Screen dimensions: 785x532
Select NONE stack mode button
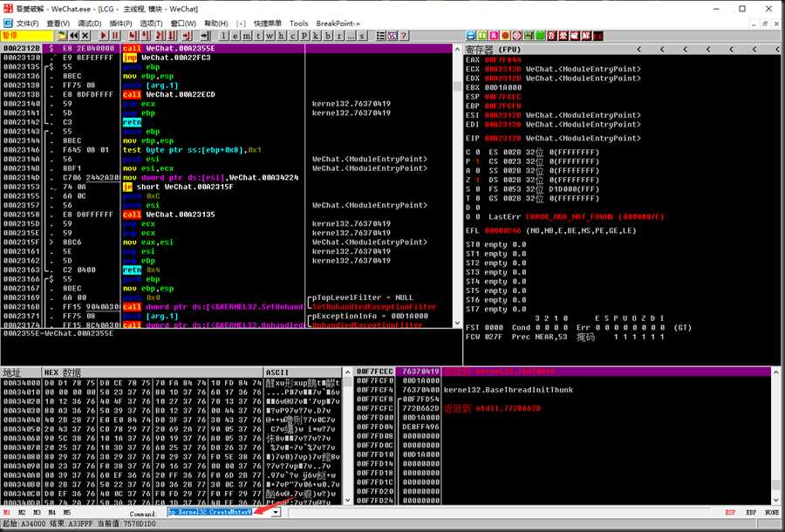point(772,513)
